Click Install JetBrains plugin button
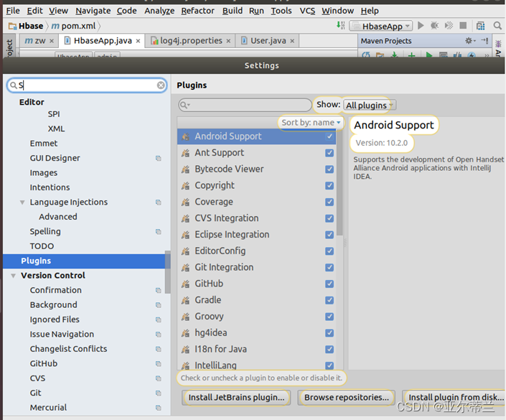Screen dimensions: 506x420 [x=237, y=398]
